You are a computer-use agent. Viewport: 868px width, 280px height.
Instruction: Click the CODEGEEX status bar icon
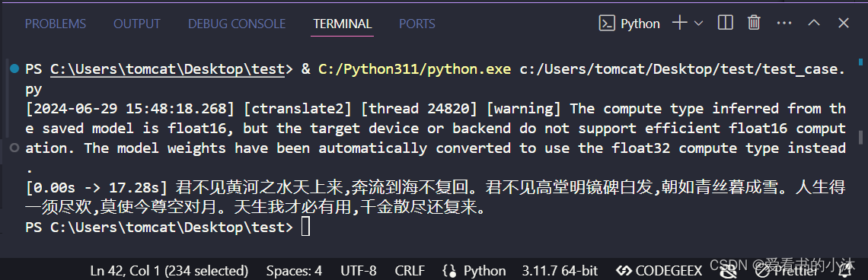pyautogui.click(x=659, y=271)
